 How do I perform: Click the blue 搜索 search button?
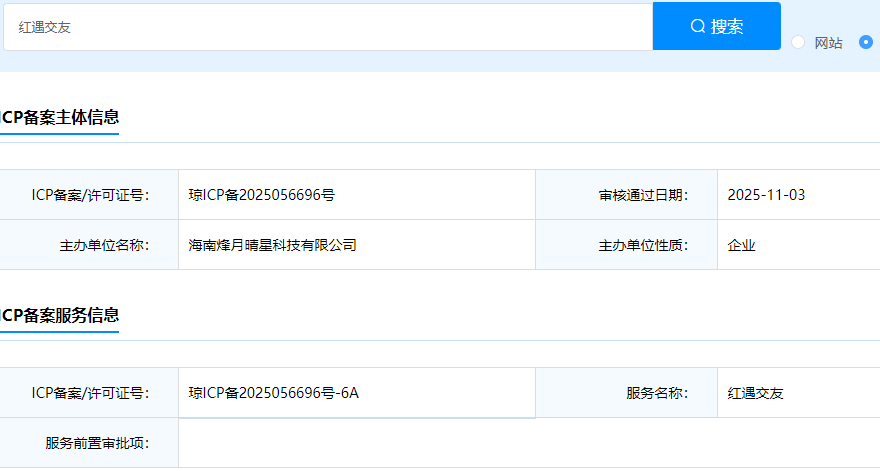point(717,26)
